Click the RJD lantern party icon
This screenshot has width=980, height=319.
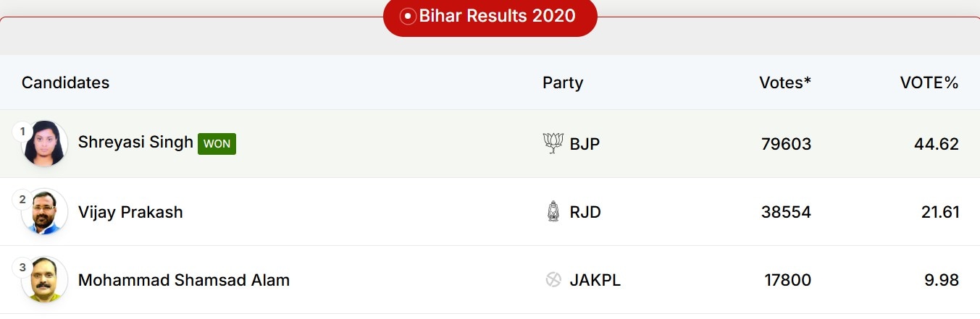553,212
